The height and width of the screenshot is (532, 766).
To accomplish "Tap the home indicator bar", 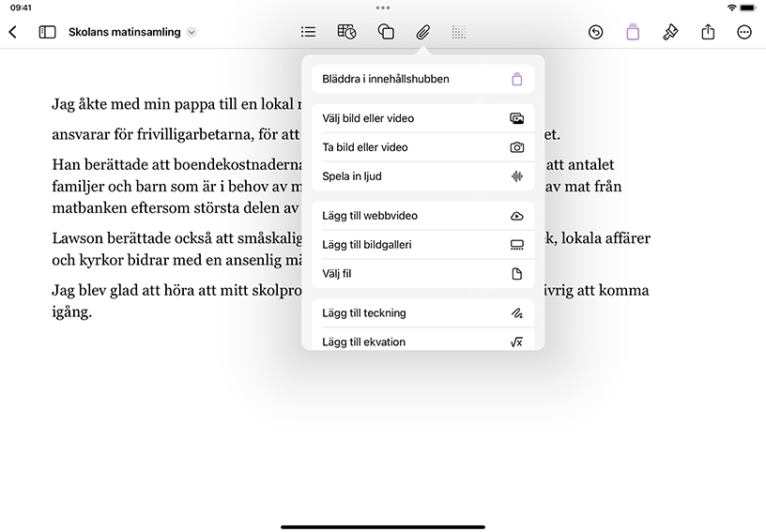I will [383, 527].
